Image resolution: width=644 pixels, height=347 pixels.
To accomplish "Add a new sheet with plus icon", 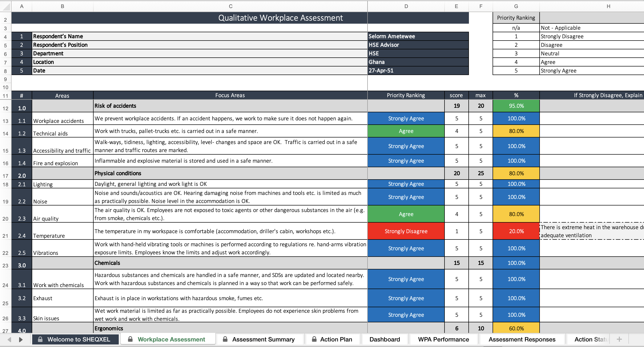I will pyautogui.click(x=619, y=339).
